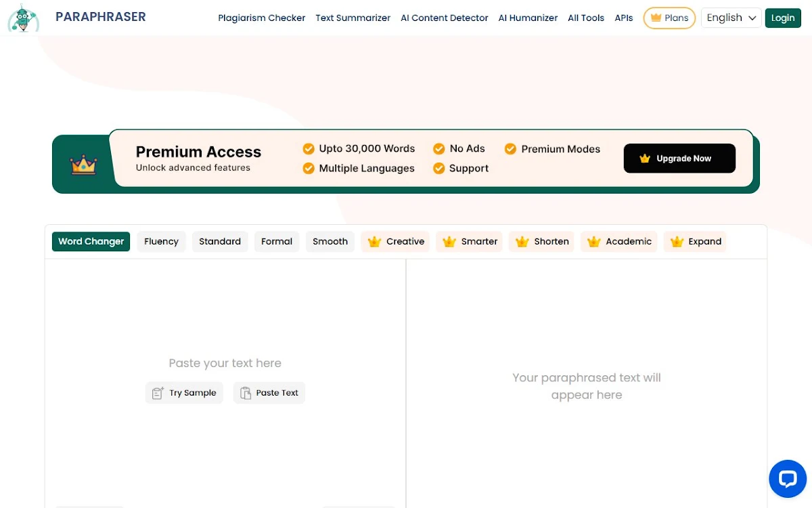Click the crown icon on Academic tab
812x508 pixels.
click(594, 241)
